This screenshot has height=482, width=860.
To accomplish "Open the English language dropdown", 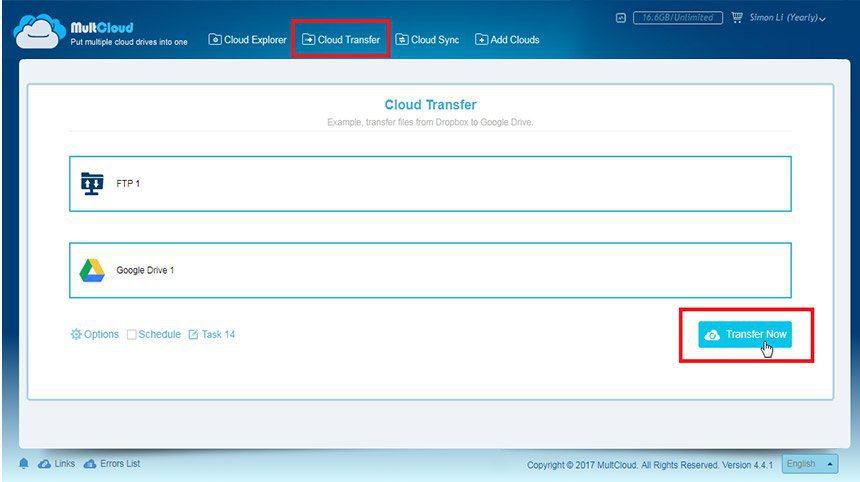I will pos(810,464).
